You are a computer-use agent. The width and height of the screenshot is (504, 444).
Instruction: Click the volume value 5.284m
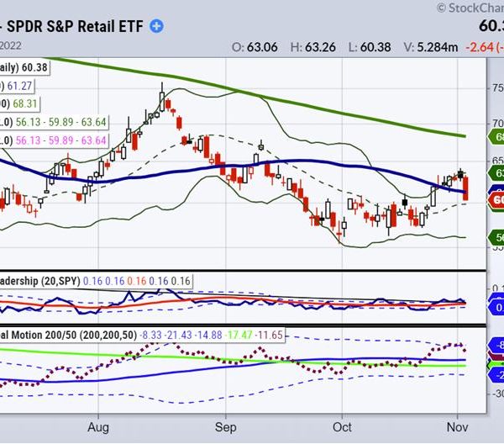[438, 47]
